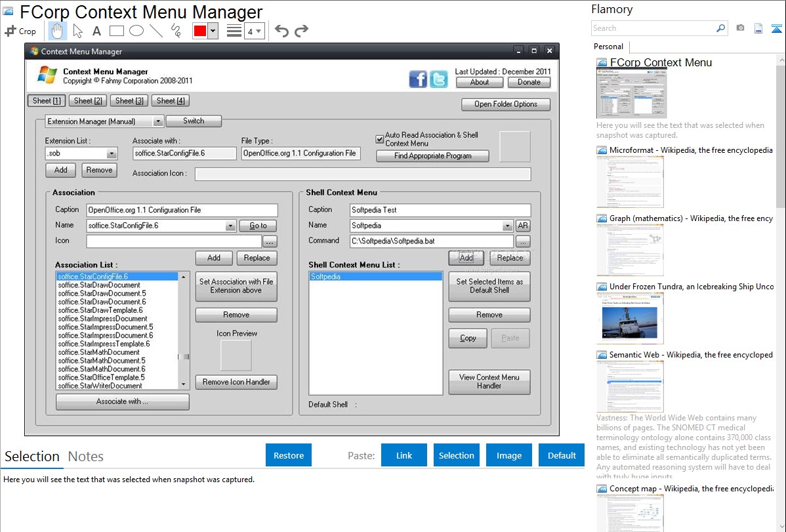The width and height of the screenshot is (786, 532).
Task: Select the Crop tool
Action: [x=21, y=31]
